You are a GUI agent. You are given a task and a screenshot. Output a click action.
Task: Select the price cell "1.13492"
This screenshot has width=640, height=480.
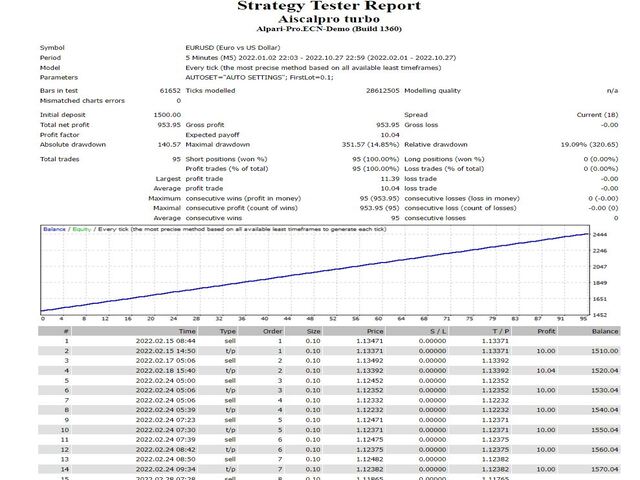370,361
